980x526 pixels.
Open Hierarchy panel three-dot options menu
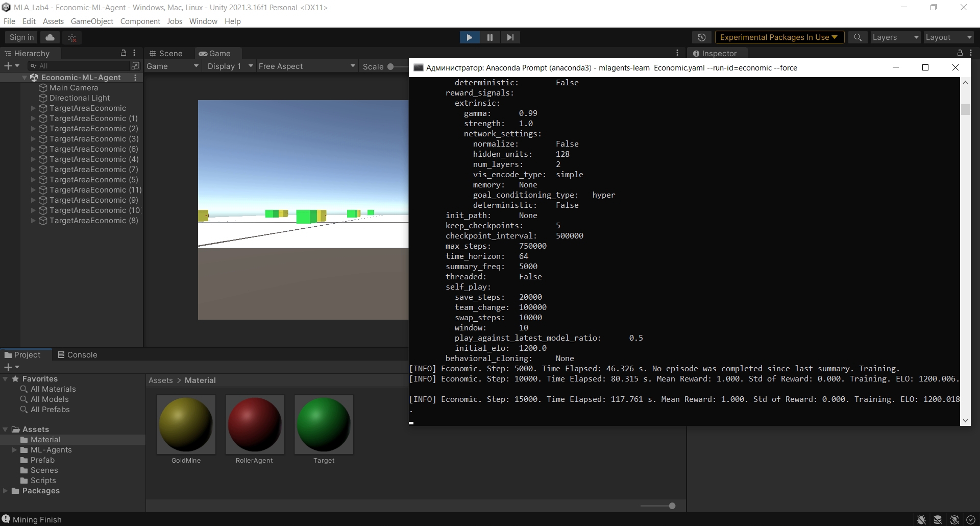coord(134,53)
